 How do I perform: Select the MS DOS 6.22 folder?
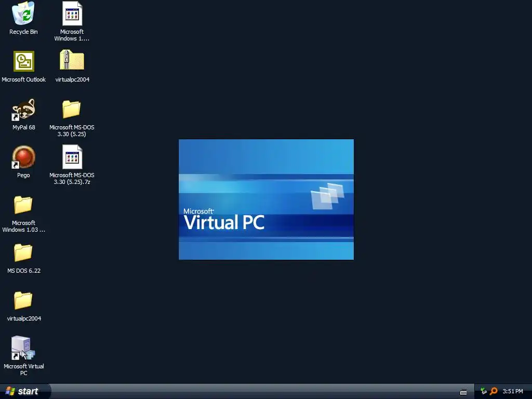(x=23, y=253)
